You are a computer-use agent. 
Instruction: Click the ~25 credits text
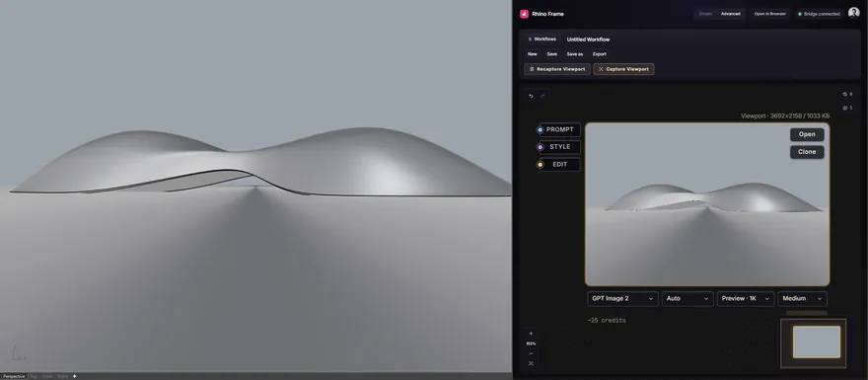click(x=607, y=320)
